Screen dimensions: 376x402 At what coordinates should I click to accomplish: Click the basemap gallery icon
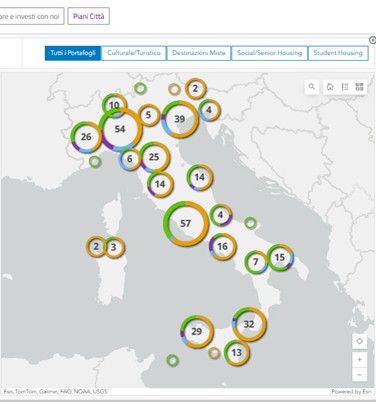tap(330, 87)
